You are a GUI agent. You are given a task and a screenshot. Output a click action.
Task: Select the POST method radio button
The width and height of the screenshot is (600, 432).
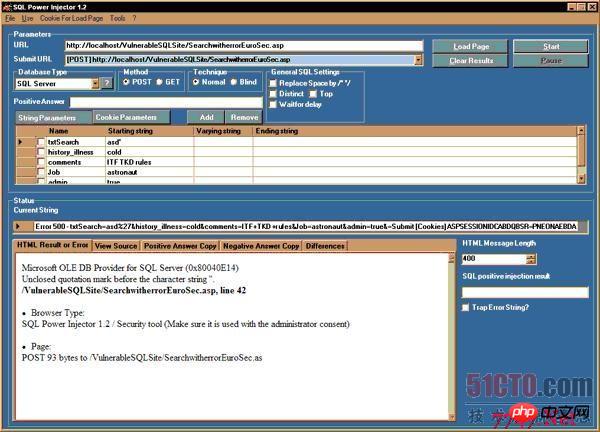point(126,82)
